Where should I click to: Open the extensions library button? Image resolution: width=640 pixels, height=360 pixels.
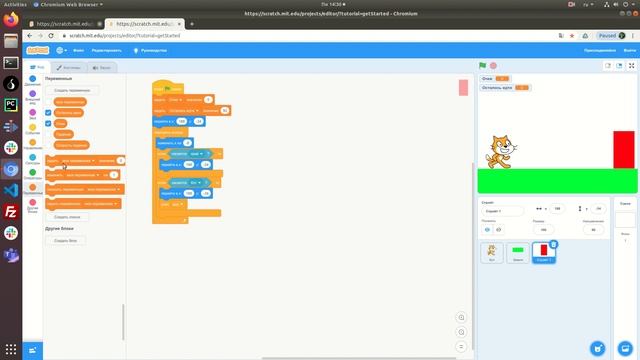point(33,350)
